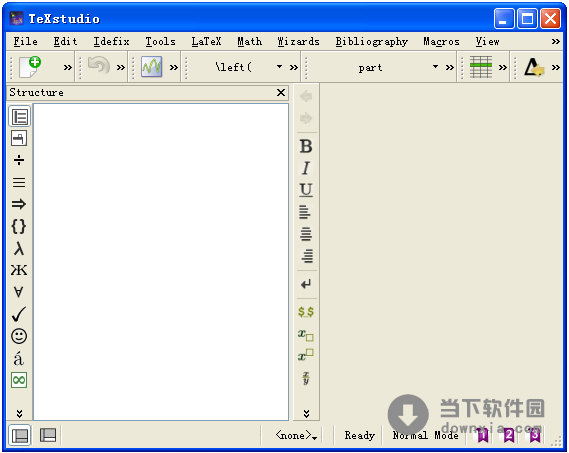Viewport: 569px width, 453px height.
Task: Click the go back arrow in central toolbar
Action: point(306,96)
